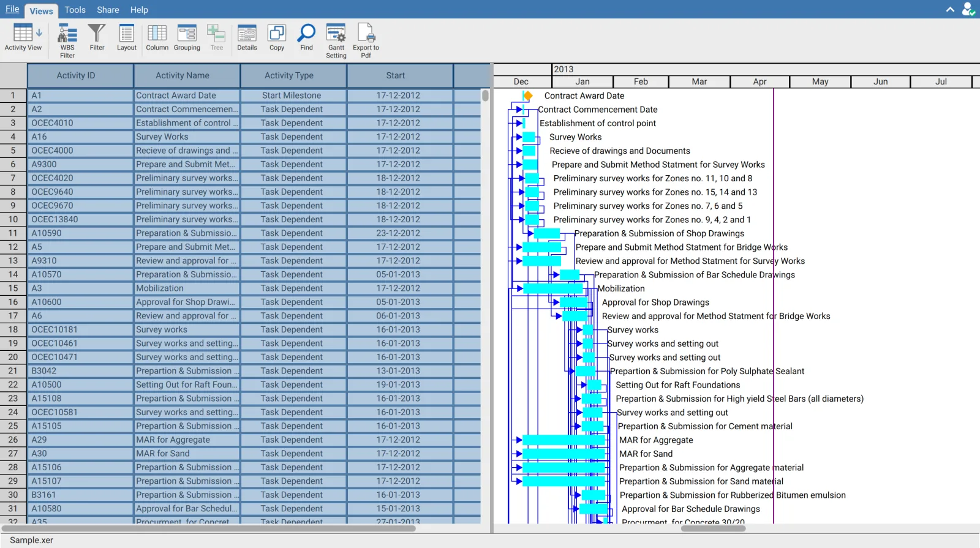The width and height of the screenshot is (980, 548).
Task: Click Export to Pdf
Action: tap(366, 41)
